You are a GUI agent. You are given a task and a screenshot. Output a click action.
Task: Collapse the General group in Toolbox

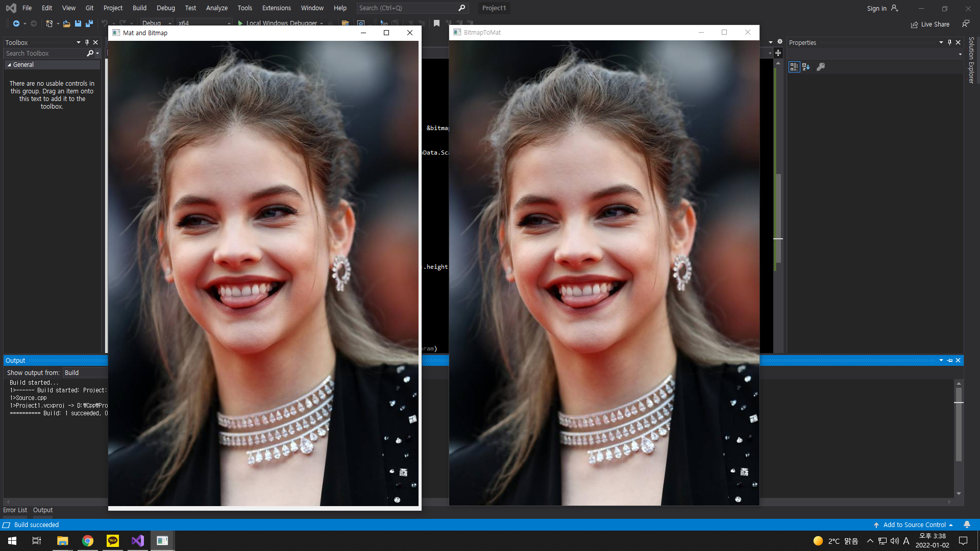click(x=9, y=65)
